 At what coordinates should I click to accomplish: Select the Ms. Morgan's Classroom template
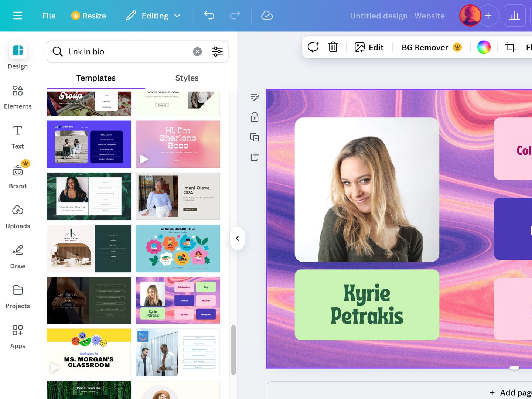click(89, 352)
